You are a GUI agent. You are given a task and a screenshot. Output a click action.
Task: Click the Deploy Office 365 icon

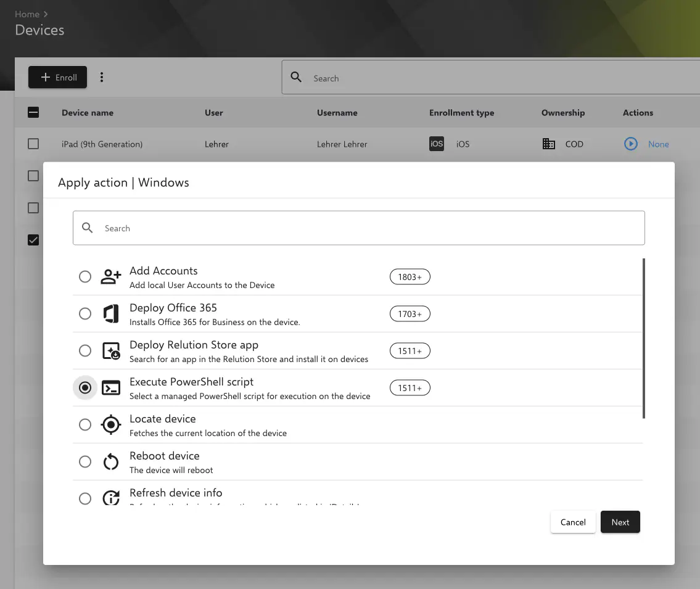click(x=111, y=314)
